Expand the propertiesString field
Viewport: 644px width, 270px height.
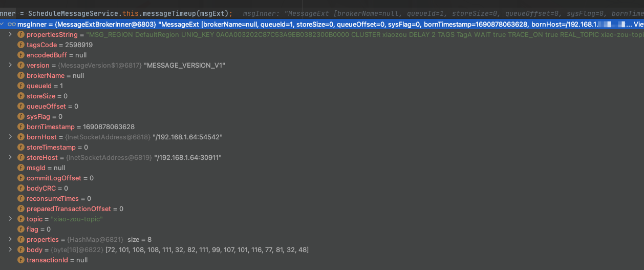pyautogui.click(x=10, y=34)
